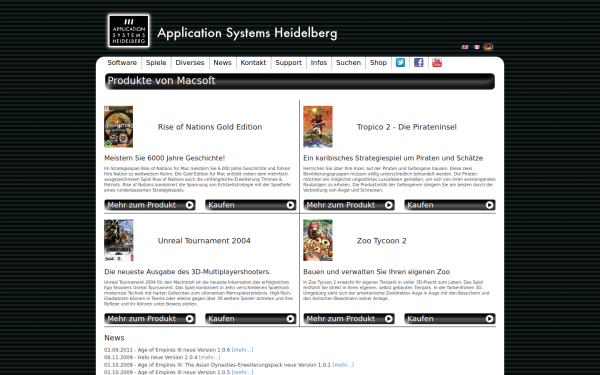600x375 pixels.
Task: Open Unreal Tournament 2004 title
Action: point(204,241)
